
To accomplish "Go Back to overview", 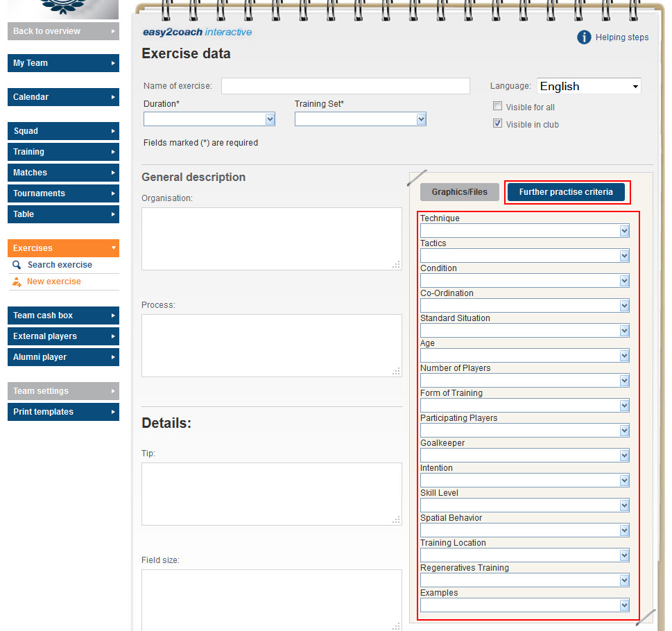I will pyautogui.click(x=63, y=31).
